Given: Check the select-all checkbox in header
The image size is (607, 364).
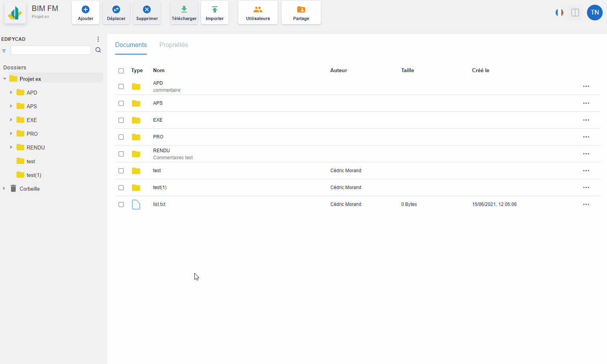Looking at the screenshot, I should (x=121, y=71).
